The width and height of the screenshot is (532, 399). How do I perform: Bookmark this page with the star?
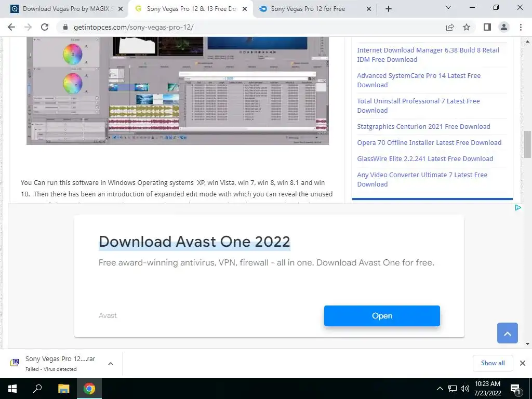tap(467, 27)
